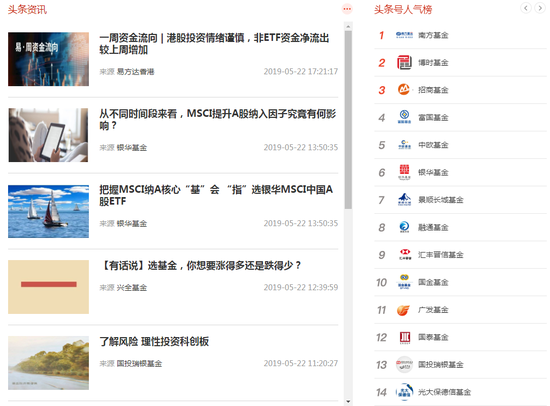Click the 国金基金 logo icon
The height and width of the screenshot is (406, 550).
pos(404,282)
